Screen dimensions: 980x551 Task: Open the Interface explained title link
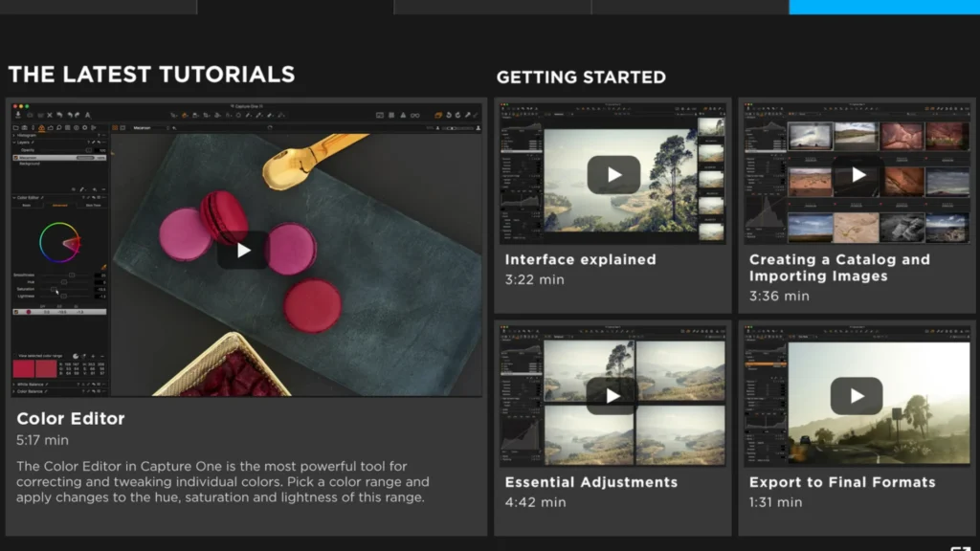point(580,259)
